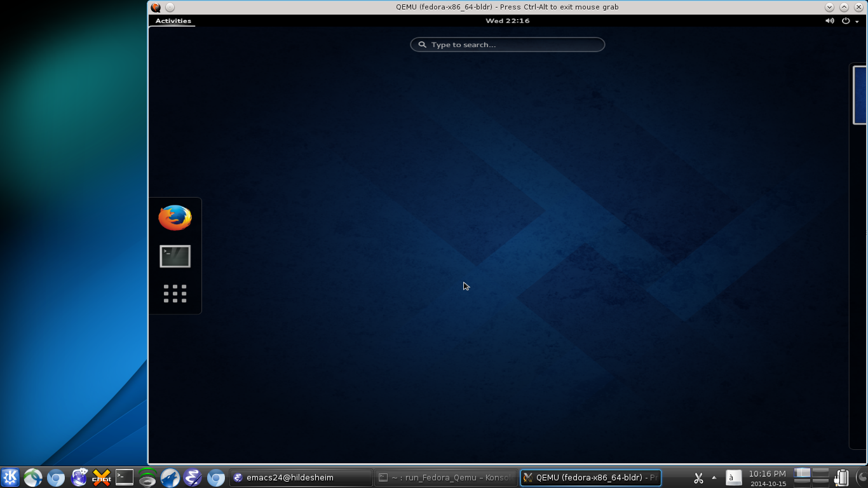Click the power icon in GNOME top bar
This screenshot has width=868, height=488.
pos(846,21)
